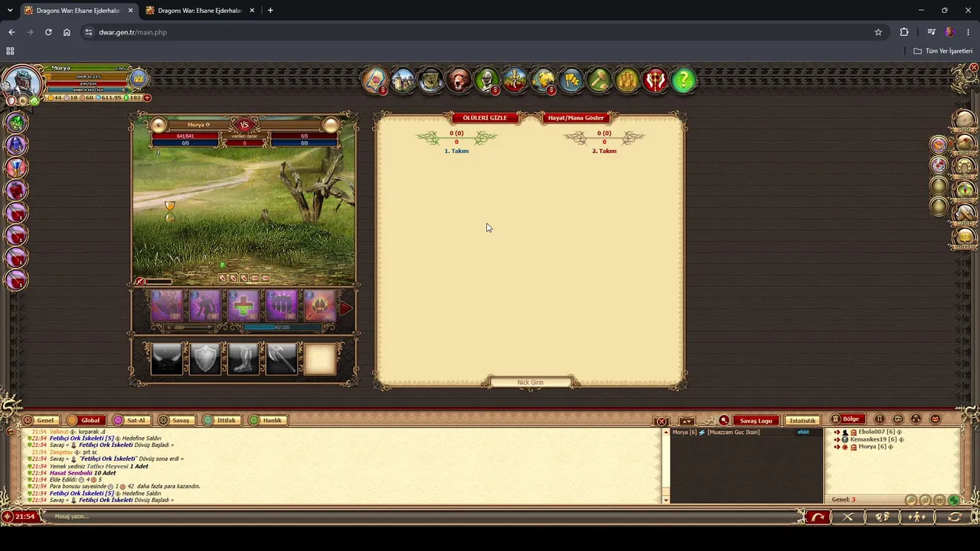Click Morya in the region player list
The image size is (980, 551).
tap(867, 447)
